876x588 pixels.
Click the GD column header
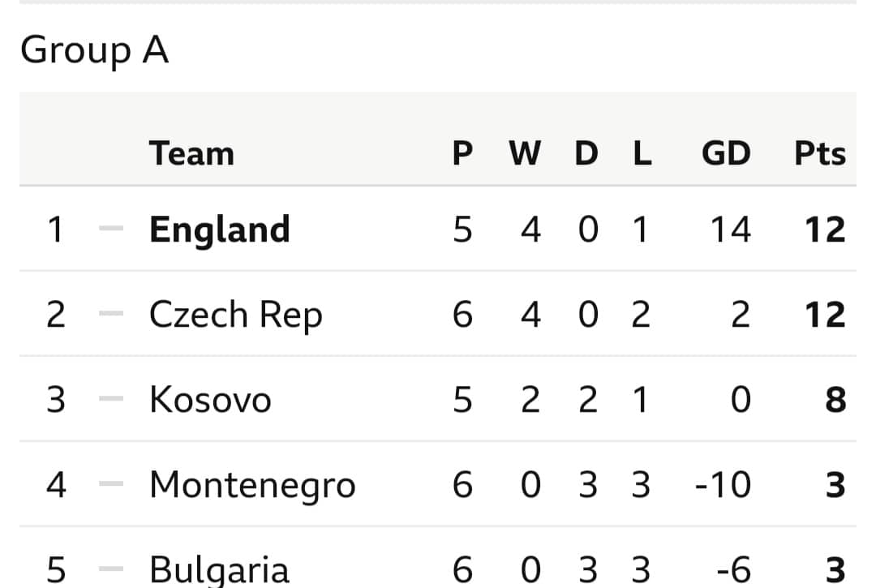[x=726, y=153]
